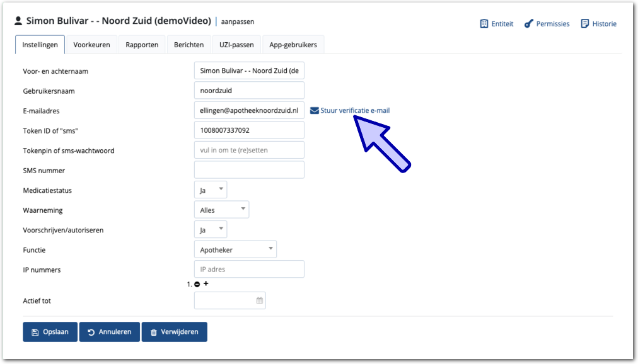Image resolution: width=638 pixels, height=364 pixels.
Task: Click into the SMS nummer field
Action: pos(249,170)
